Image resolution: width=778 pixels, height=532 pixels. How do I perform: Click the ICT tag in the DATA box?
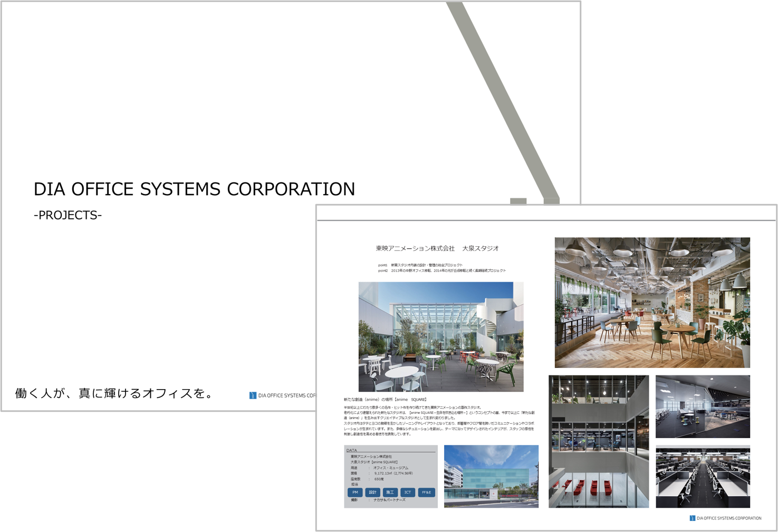pyautogui.click(x=408, y=492)
